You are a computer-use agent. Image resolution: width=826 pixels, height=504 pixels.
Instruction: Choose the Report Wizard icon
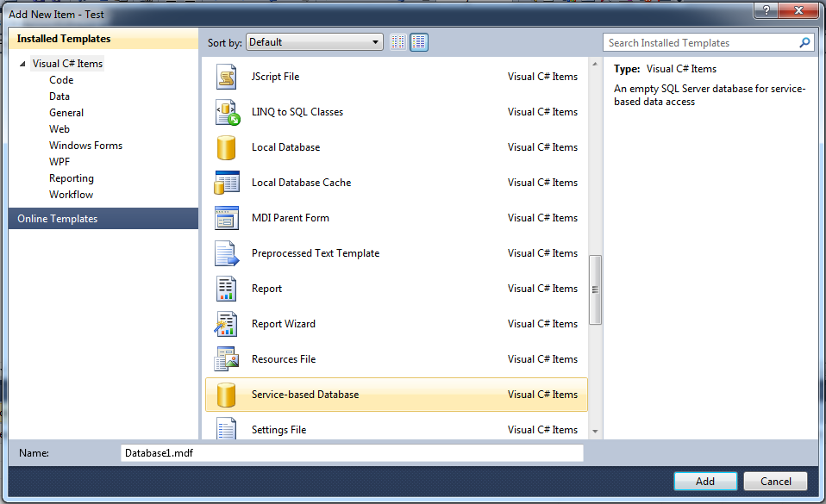click(x=226, y=324)
